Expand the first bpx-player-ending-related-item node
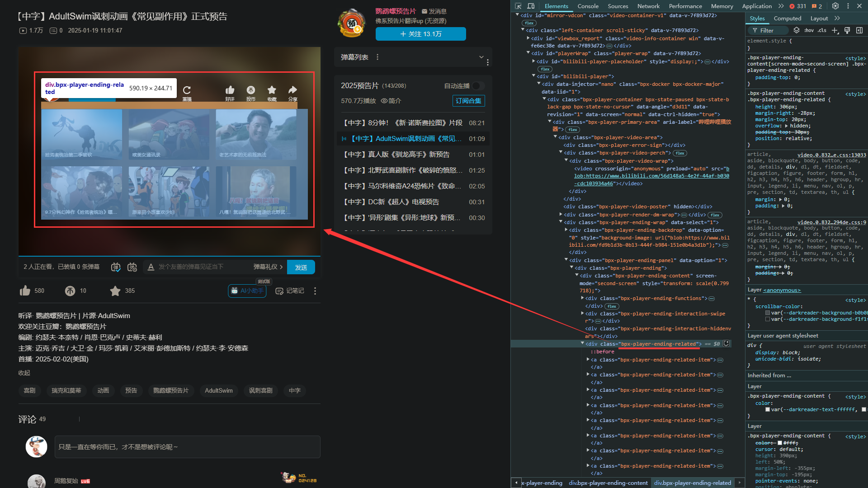 [588, 360]
